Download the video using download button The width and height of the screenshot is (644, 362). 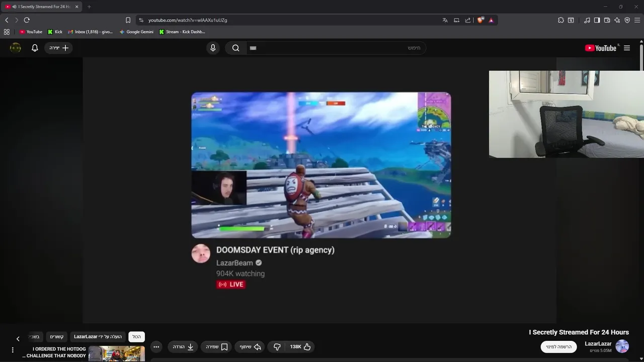[183, 347]
